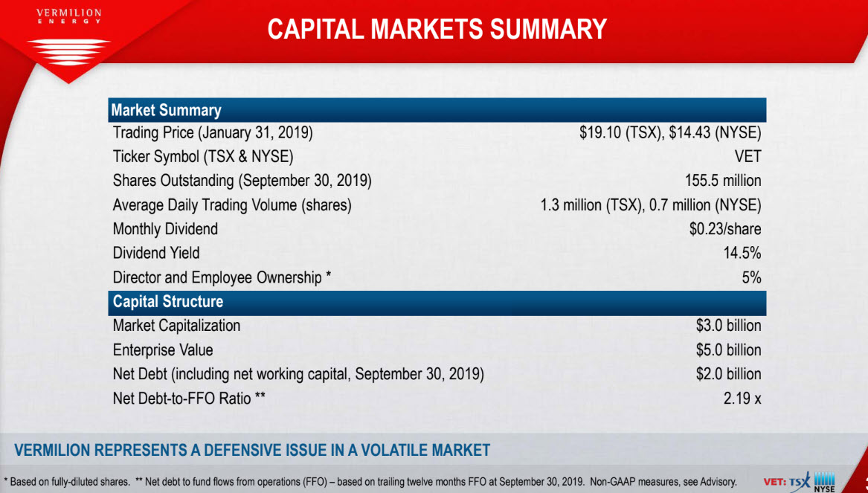868x493 pixels.
Task: Select 'Average Daily Trading Volume (shares)' label
Action: 233,205
